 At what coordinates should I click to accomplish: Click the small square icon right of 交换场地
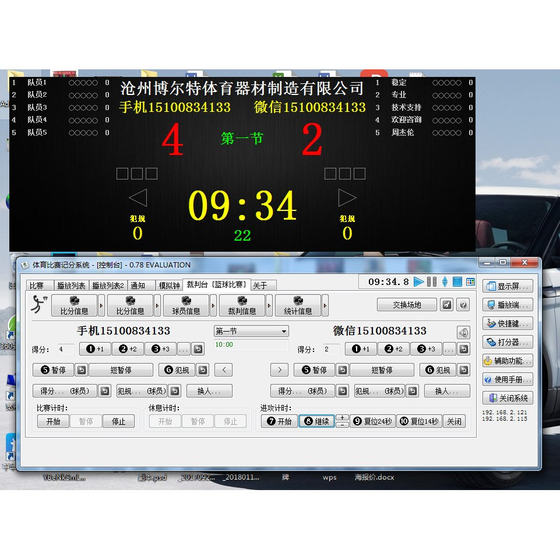point(447,305)
